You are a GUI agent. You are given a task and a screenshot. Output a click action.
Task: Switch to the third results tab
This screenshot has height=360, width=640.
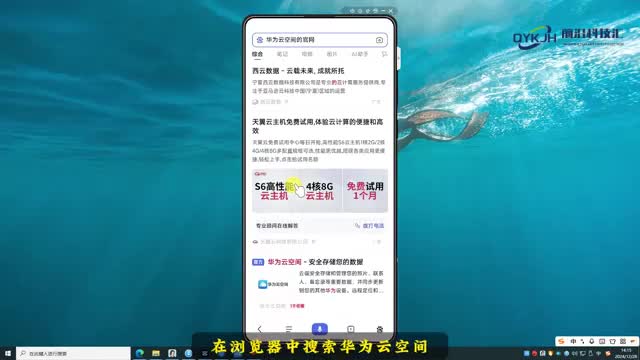pyautogui.click(x=307, y=54)
